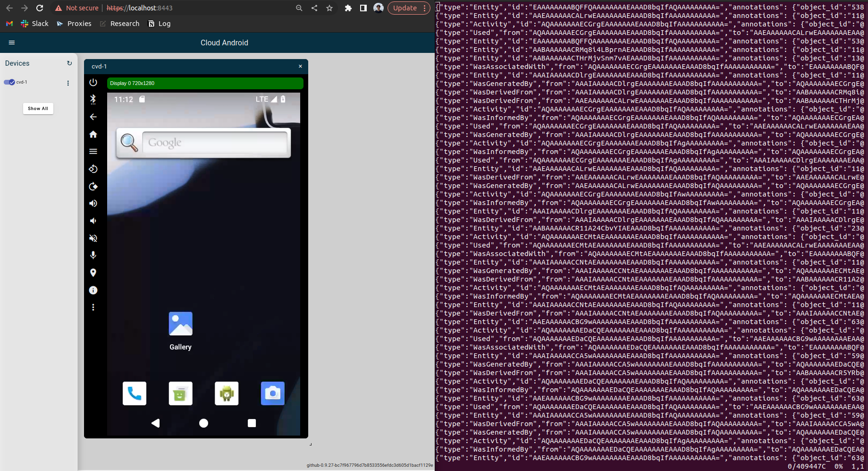Open the Gallery app
This screenshot has width=868, height=471.
tap(180, 331)
